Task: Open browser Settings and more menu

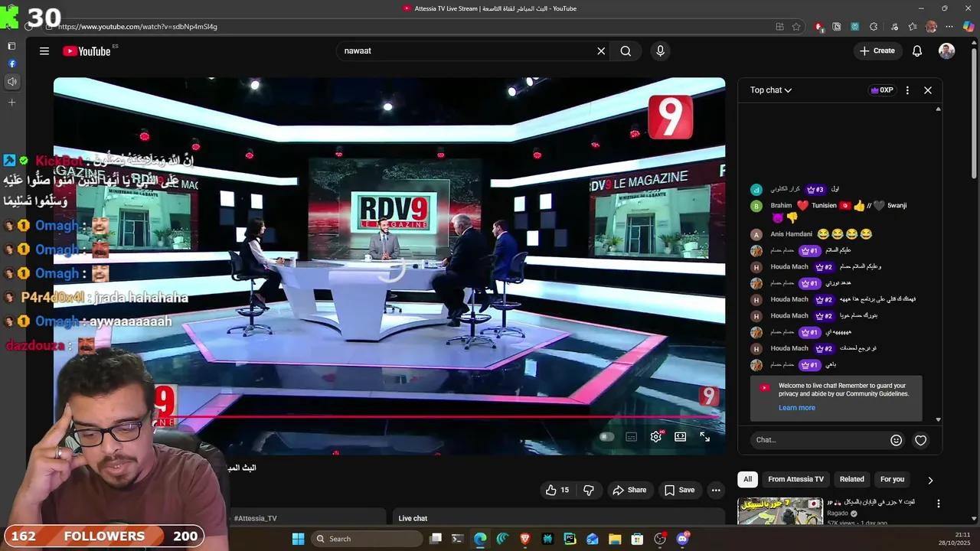Action: 950,27
